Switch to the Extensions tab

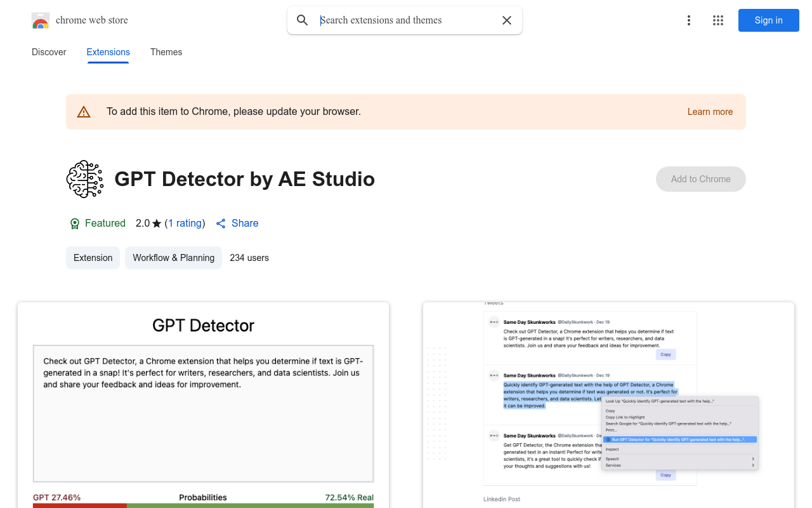click(x=108, y=52)
